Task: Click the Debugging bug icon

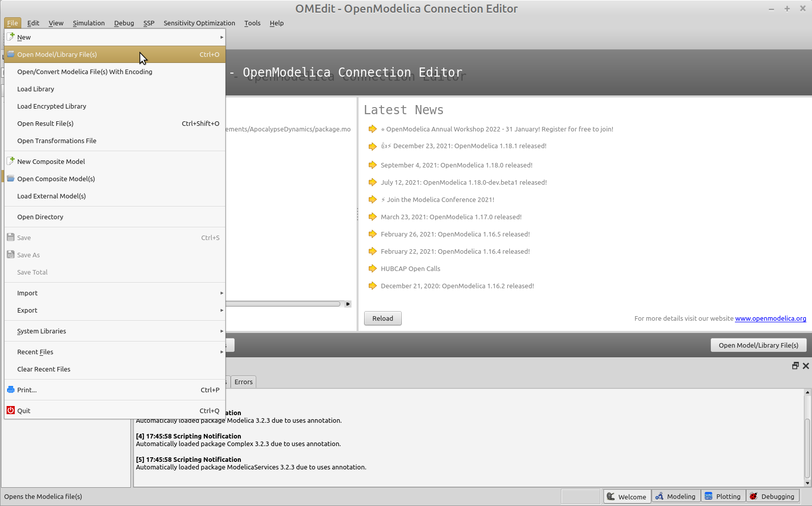Action: pyautogui.click(x=754, y=496)
